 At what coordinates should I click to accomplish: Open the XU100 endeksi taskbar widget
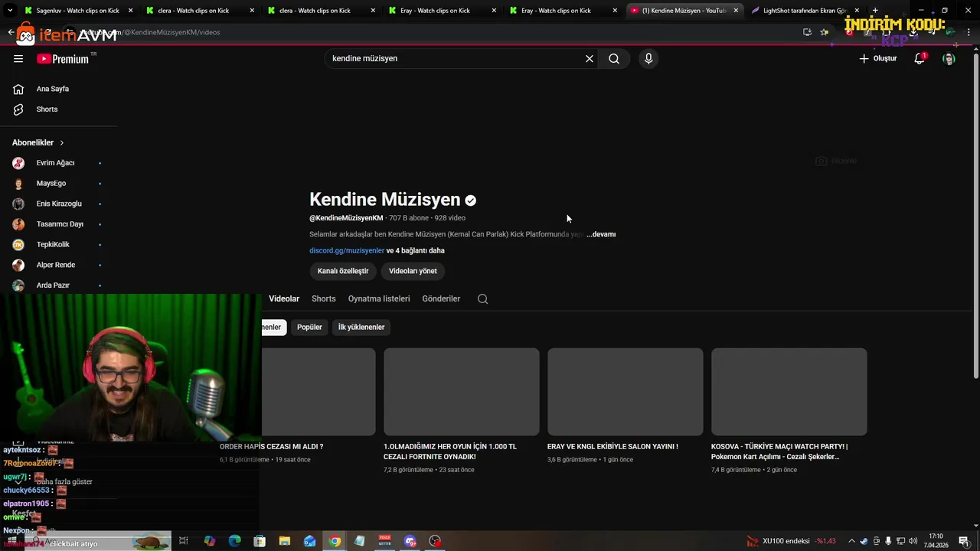[792, 541]
